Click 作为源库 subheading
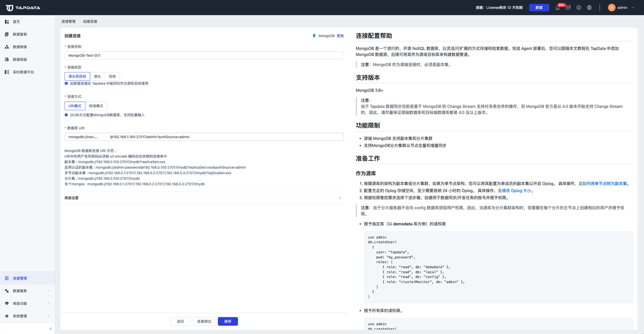This screenshot has width=644, height=334. coord(366,173)
